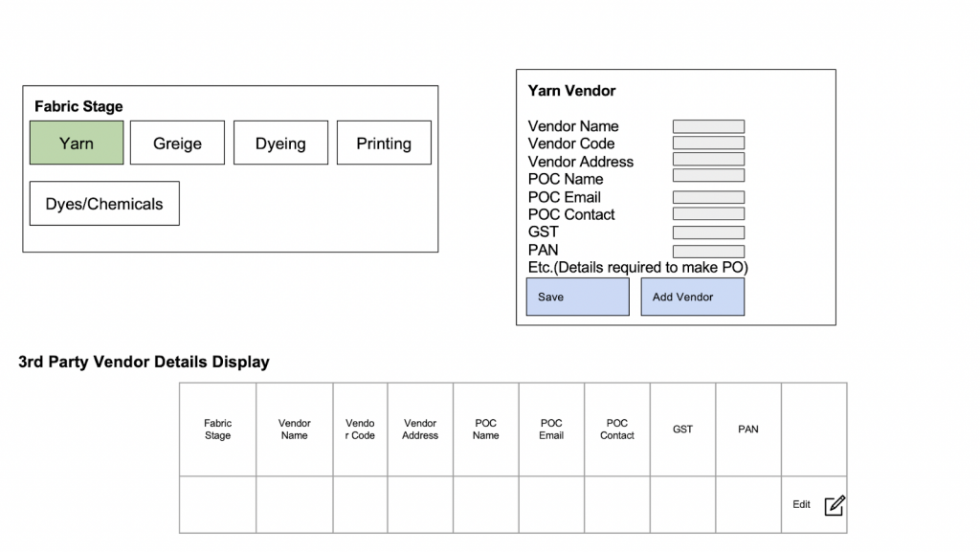Choose the Dyes/Chemicals fabric stage

click(104, 204)
